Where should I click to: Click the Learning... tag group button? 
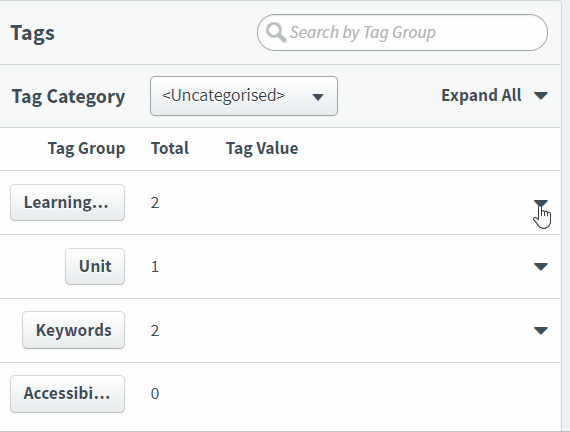click(x=67, y=203)
